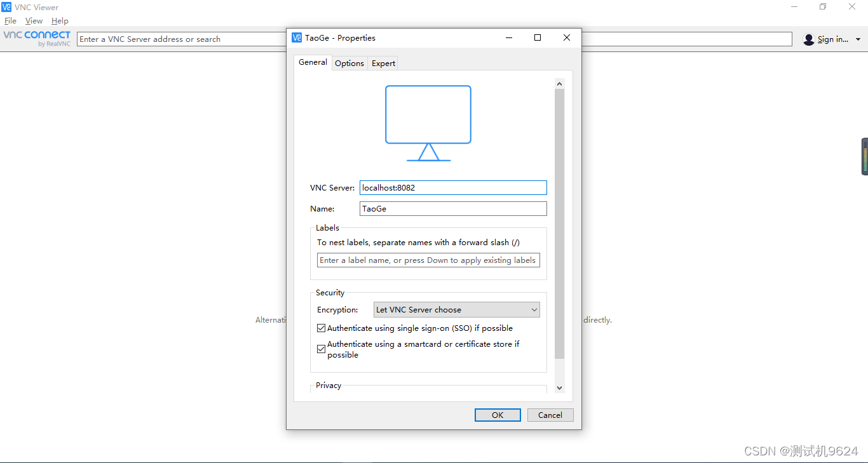Toggle smartcard or certificate store authentication checkbox
868x463 pixels.
coord(321,349)
